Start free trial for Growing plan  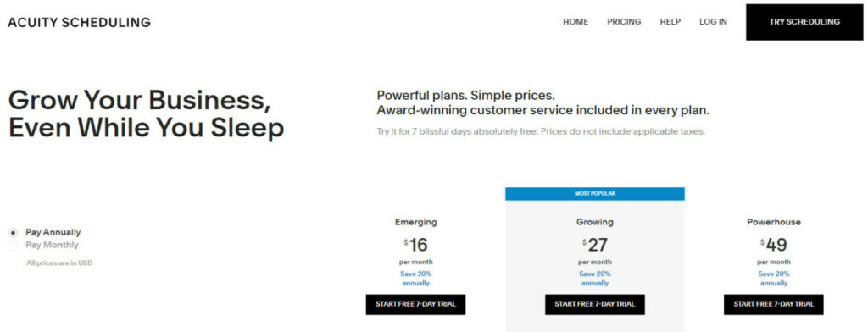tap(595, 304)
